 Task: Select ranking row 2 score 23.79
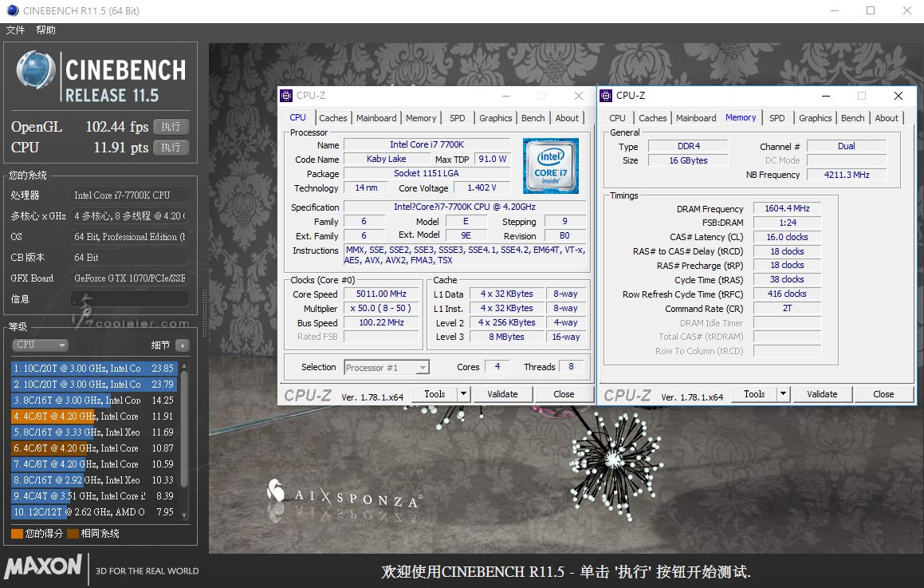click(94, 385)
